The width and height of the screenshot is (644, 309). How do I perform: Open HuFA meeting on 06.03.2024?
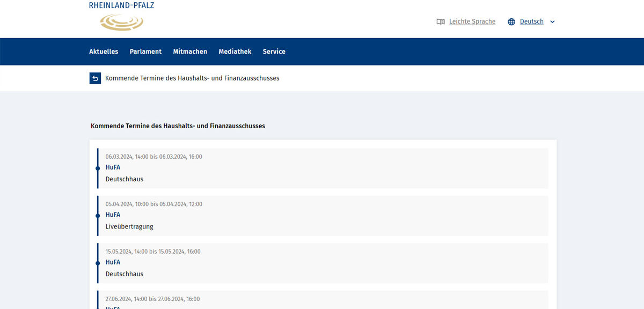coord(113,167)
